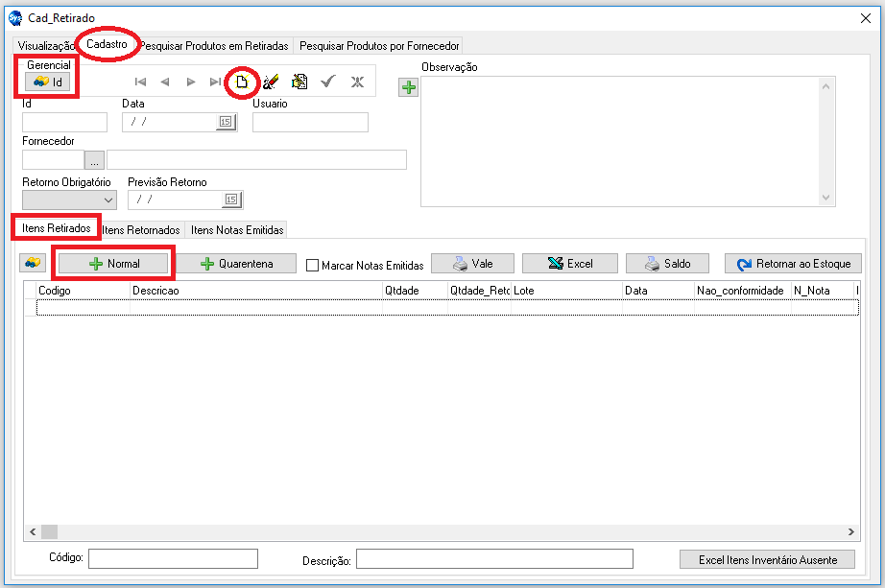Go to the first record

coord(140,82)
